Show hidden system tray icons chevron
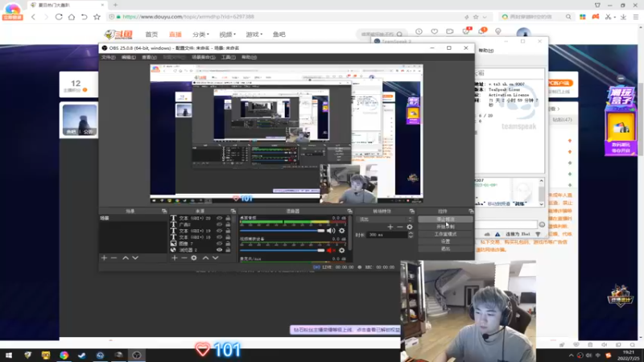The width and height of the screenshot is (644, 362). (571, 356)
